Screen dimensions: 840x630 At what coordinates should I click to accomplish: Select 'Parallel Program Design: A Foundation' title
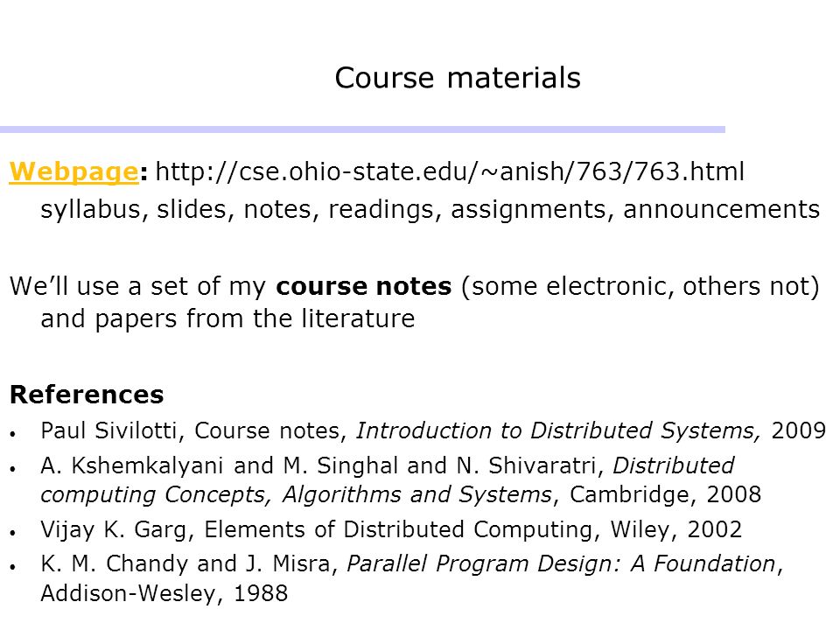pyautogui.click(x=561, y=564)
